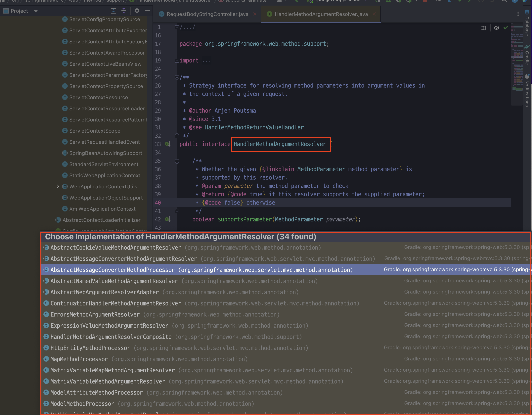
Task: Click the Expand All icon in Project panel
Action: tap(113, 11)
